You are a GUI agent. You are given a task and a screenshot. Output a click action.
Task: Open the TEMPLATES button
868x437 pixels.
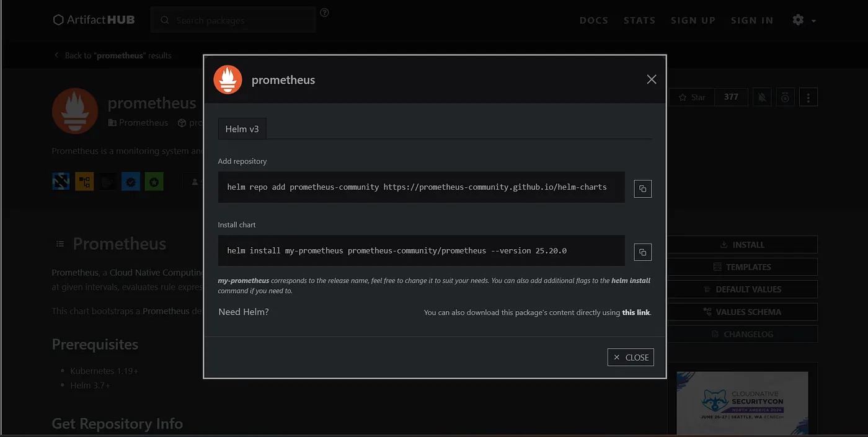pos(742,267)
